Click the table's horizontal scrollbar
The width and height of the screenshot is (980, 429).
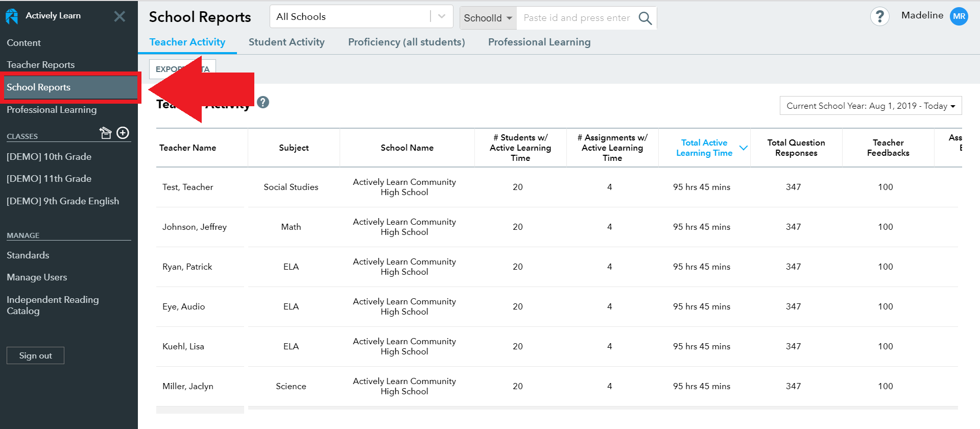603,408
